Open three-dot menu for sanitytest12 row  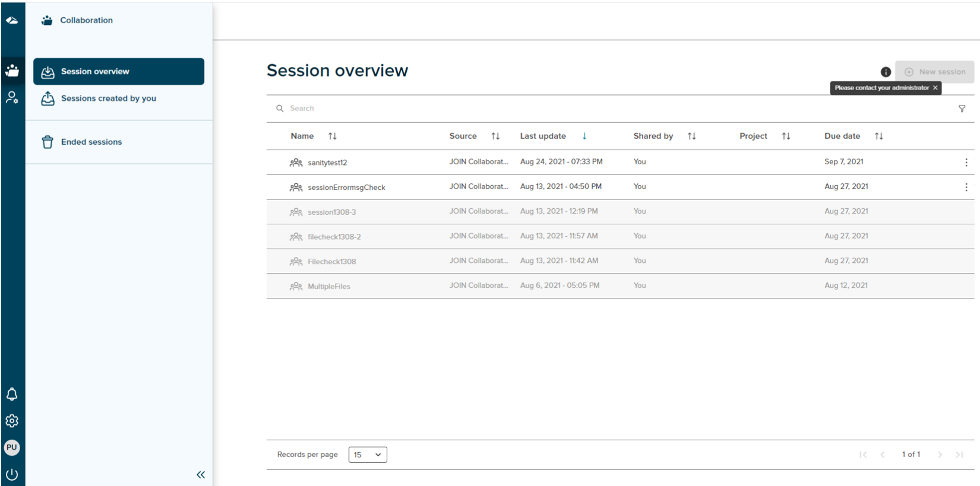click(966, 162)
